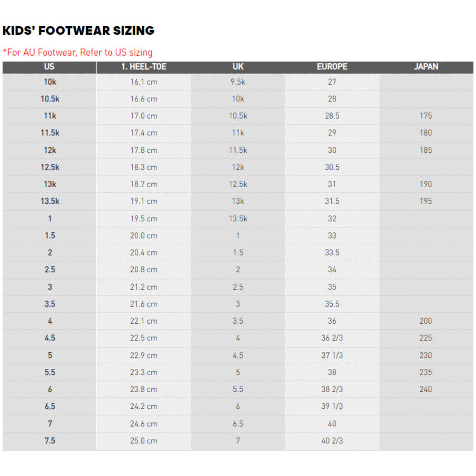Click the Europe size 28.5 cell
The image size is (476, 476).
pyautogui.click(x=332, y=116)
